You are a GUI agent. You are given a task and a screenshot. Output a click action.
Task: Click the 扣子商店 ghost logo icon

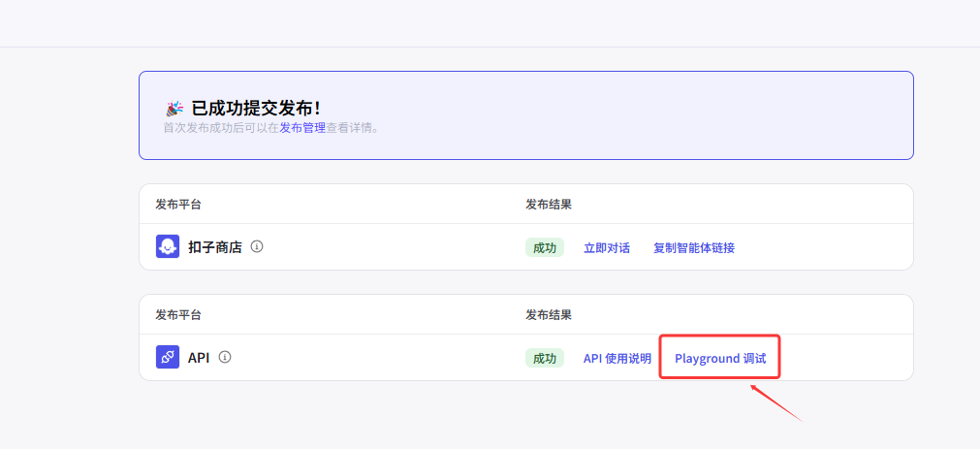coord(168,247)
